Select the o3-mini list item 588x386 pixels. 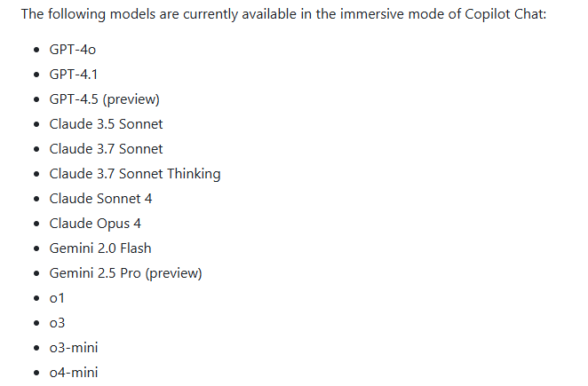(74, 348)
